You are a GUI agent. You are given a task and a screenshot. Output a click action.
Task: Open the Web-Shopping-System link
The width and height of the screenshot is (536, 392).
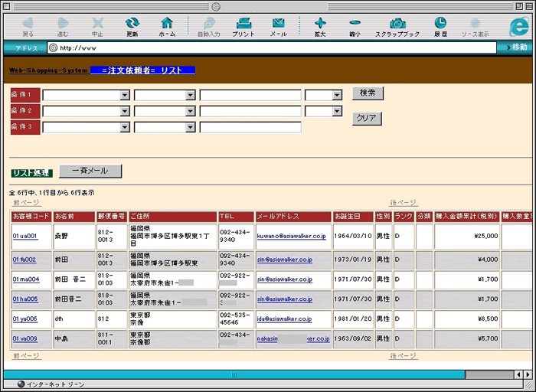point(48,70)
